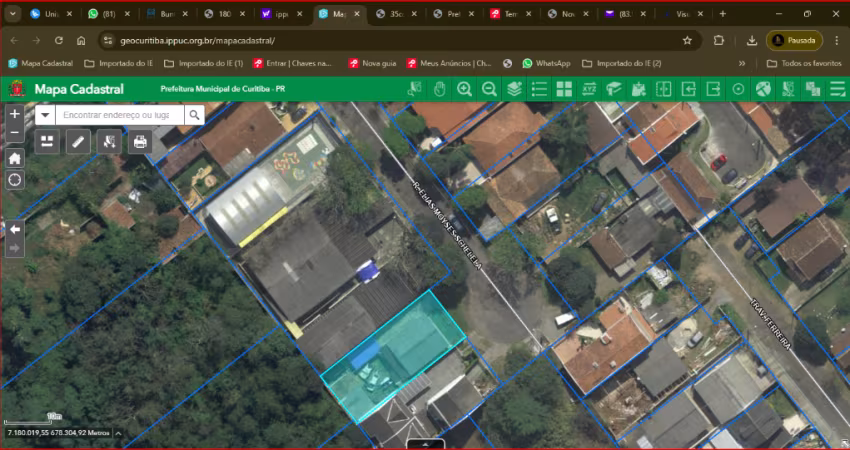The height and width of the screenshot is (450, 850).
Task: Open the WhatsApp bookmark
Action: [x=546, y=63]
